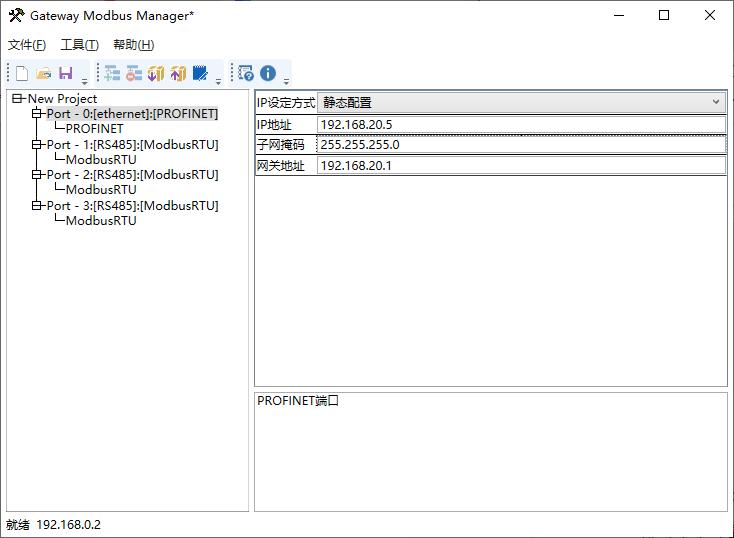Save project with the floppy disk icon
Viewport: 734px width, 538px height.
(x=66, y=73)
